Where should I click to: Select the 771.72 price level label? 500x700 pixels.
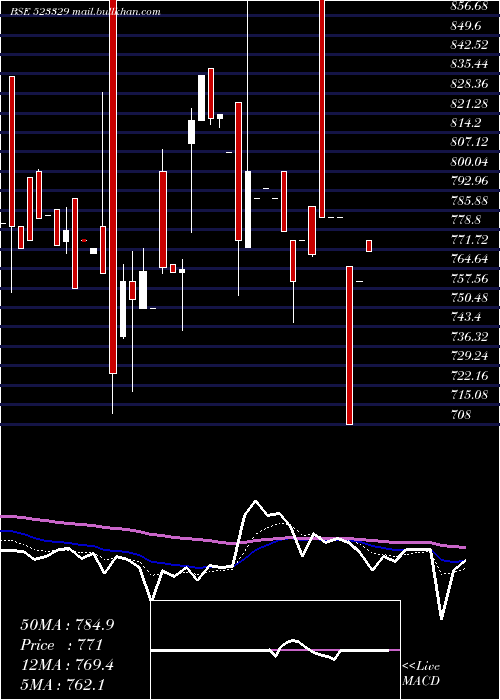click(470, 240)
